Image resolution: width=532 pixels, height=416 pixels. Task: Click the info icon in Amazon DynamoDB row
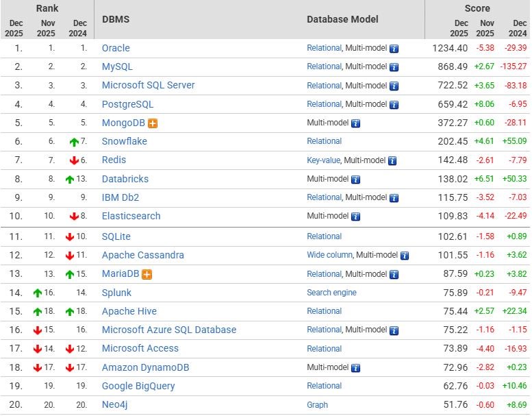pyautogui.click(x=355, y=368)
